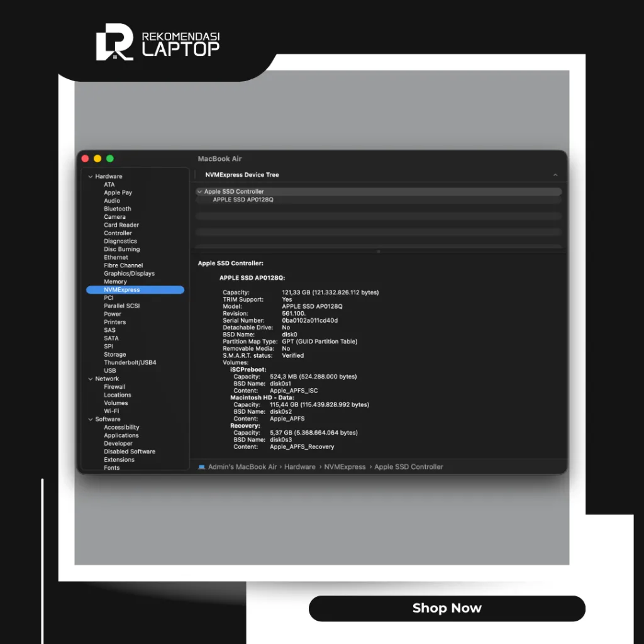
Task: Click Admin's MacBook Air laptop icon in path bar
Action: 202,467
